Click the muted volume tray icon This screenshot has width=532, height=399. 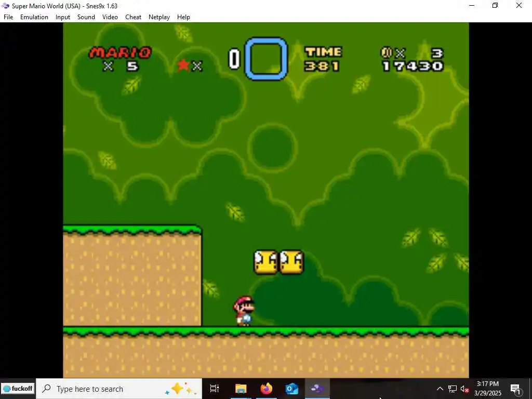coord(464,389)
